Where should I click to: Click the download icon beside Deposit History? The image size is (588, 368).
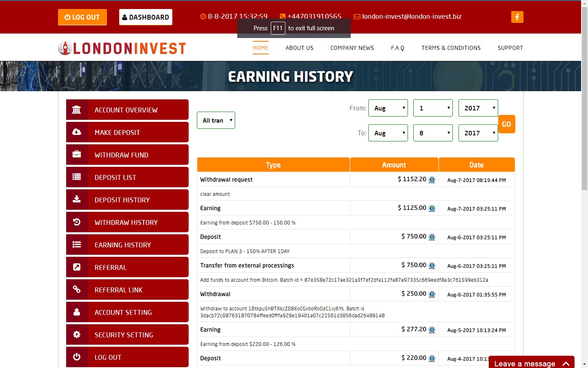[76, 199]
